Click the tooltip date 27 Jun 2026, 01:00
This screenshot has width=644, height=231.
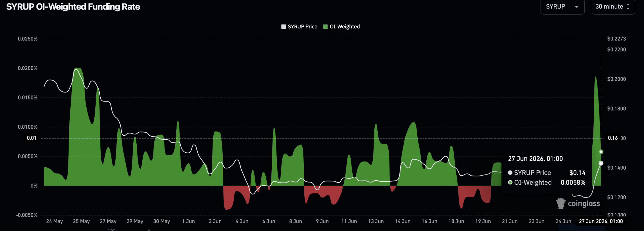point(535,159)
